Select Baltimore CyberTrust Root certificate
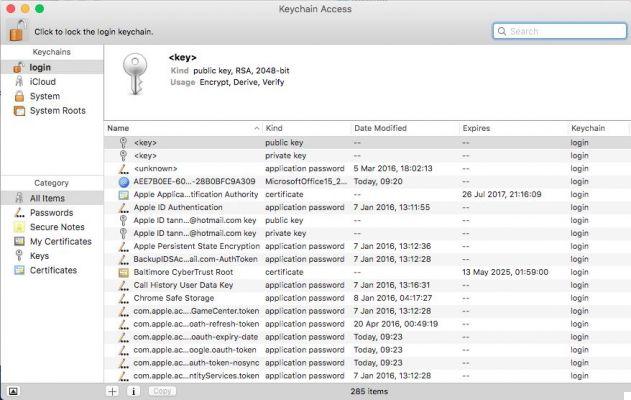 [x=367, y=272]
